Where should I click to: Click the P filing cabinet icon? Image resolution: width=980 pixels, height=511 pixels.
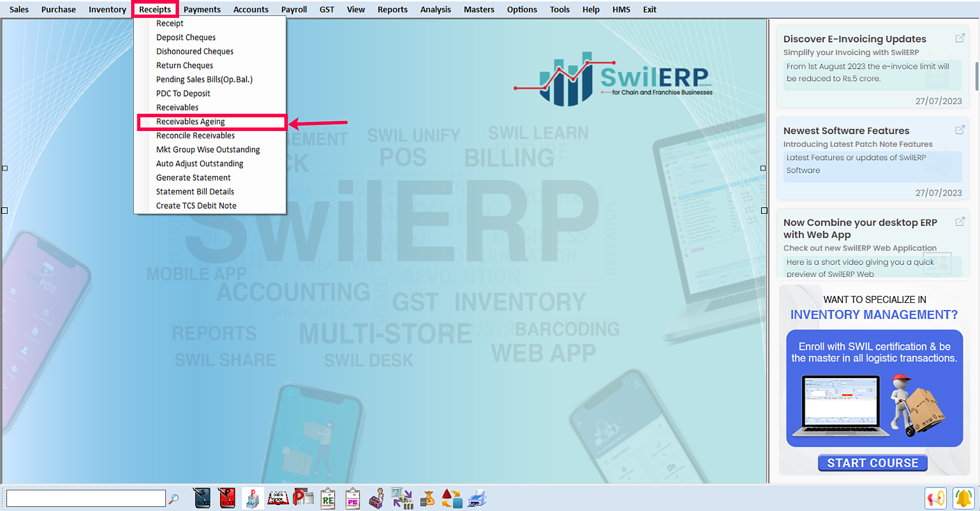[252, 498]
